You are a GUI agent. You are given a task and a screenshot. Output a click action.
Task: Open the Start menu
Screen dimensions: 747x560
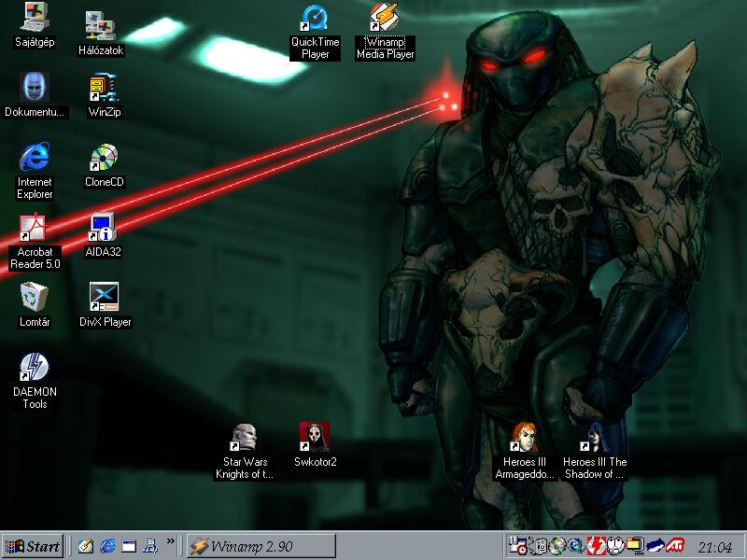click(33, 546)
